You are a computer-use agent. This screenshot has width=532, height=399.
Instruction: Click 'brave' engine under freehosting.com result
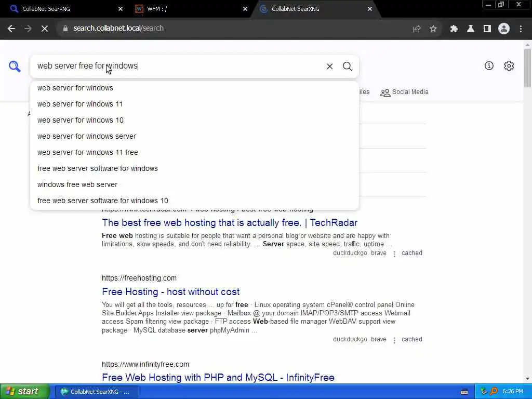click(379, 339)
